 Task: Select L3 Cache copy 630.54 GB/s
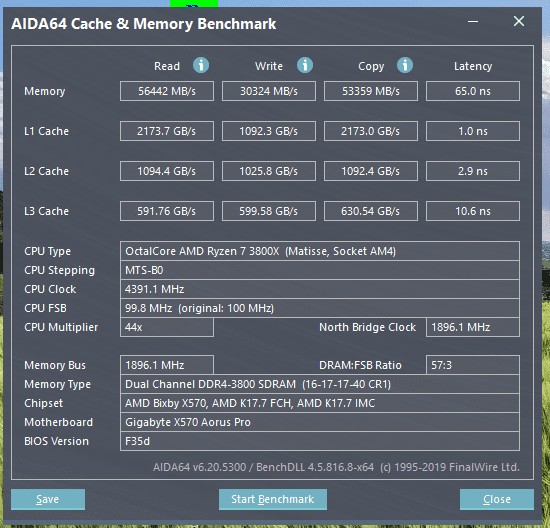(x=371, y=211)
